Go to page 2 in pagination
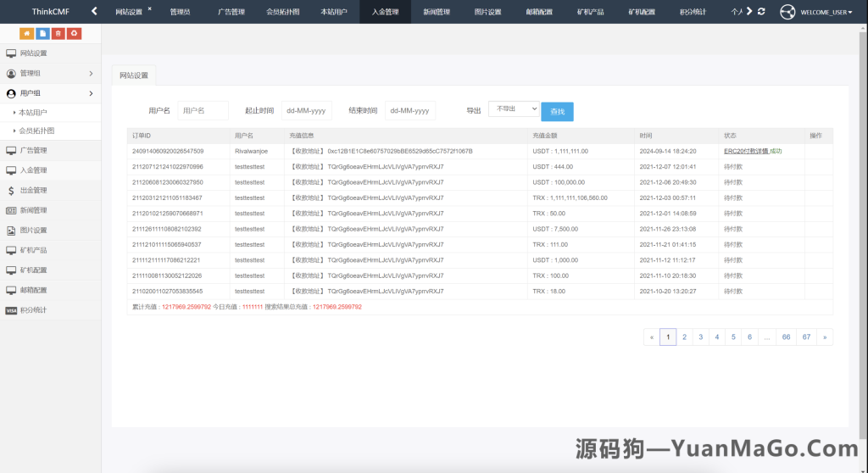This screenshot has width=868, height=473. pyautogui.click(x=684, y=337)
